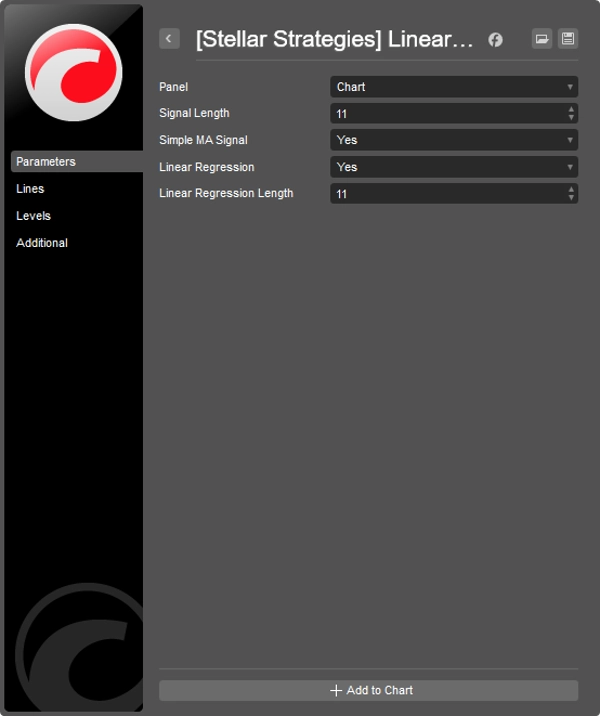600x716 pixels.
Task: Open the Panel dropdown
Action: 453,87
